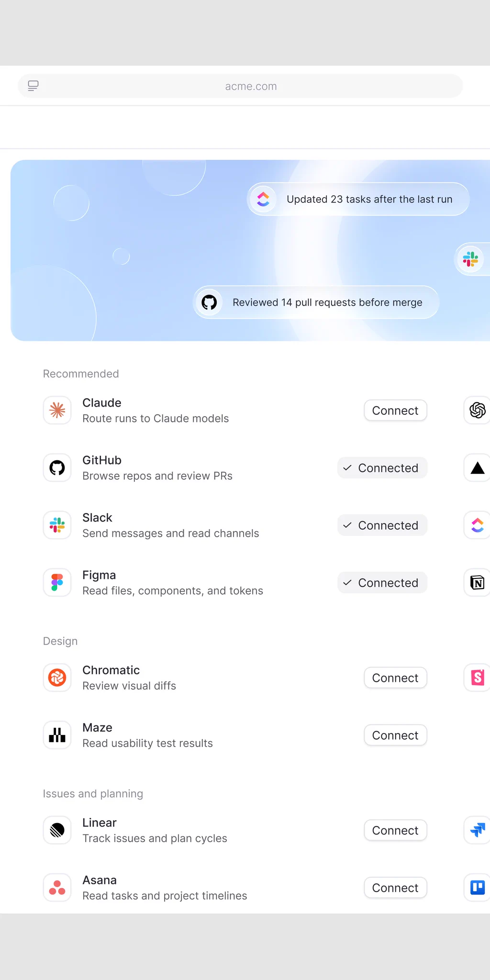This screenshot has height=980, width=490.
Task: Toggle the Figma Connected status button
Action: click(382, 583)
